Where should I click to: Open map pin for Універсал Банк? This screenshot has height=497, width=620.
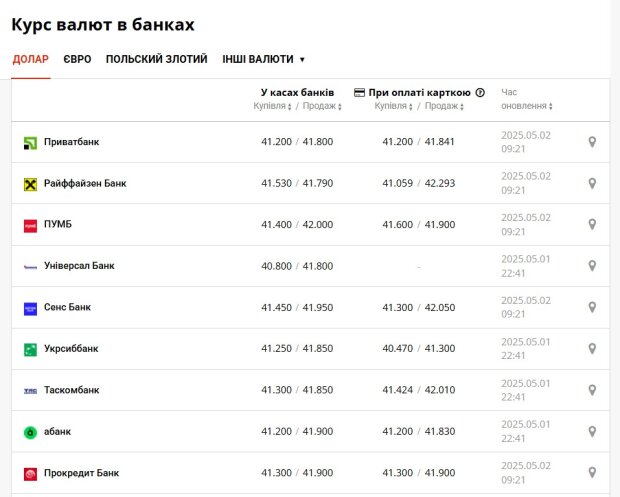coord(592,266)
